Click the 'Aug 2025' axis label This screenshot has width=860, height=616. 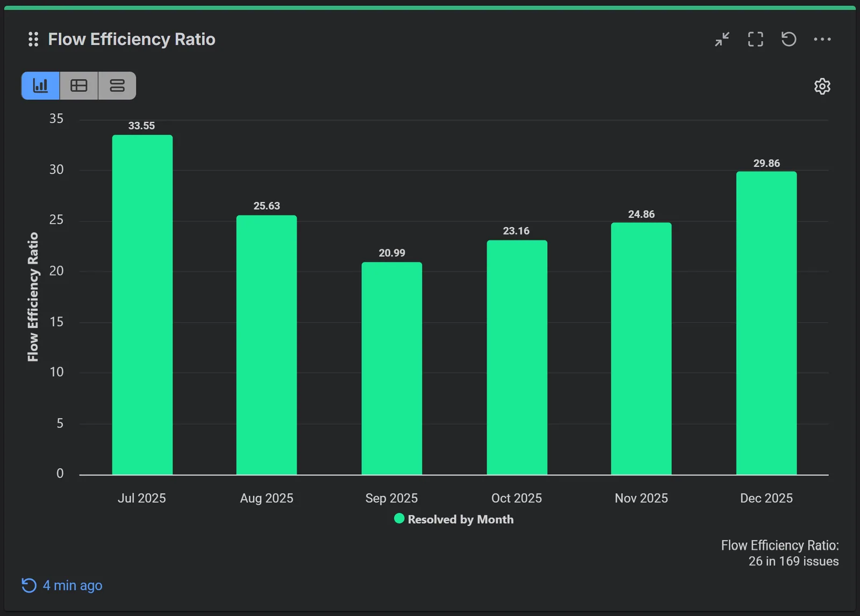coord(267,498)
